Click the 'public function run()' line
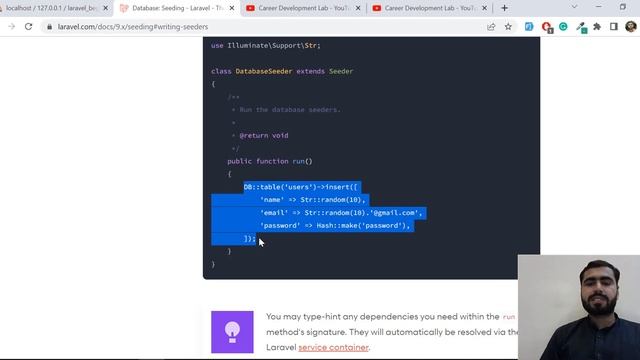This screenshot has width=640, height=360. [x=270, y=161]
